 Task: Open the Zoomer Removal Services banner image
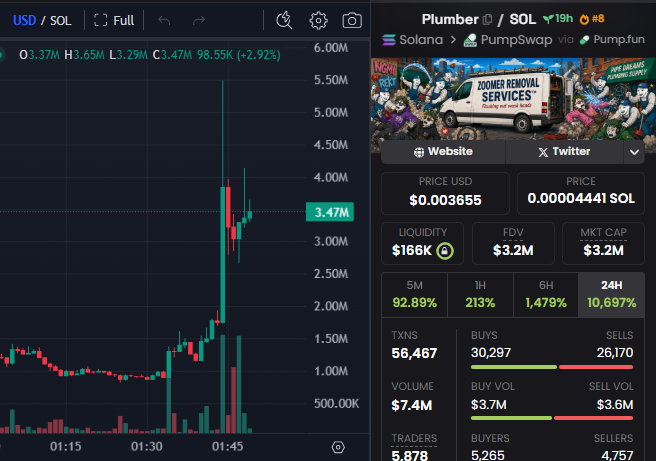click(x=513, y=99)
